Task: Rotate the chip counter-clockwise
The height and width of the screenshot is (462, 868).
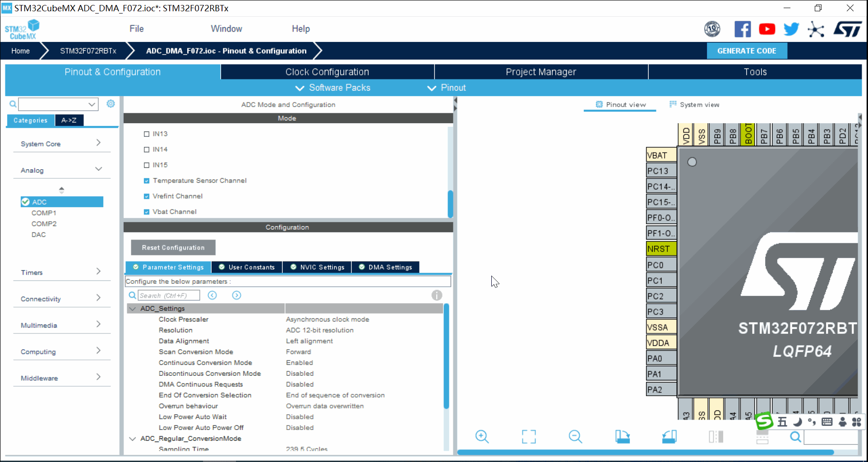Action: [x=669, y=436]
